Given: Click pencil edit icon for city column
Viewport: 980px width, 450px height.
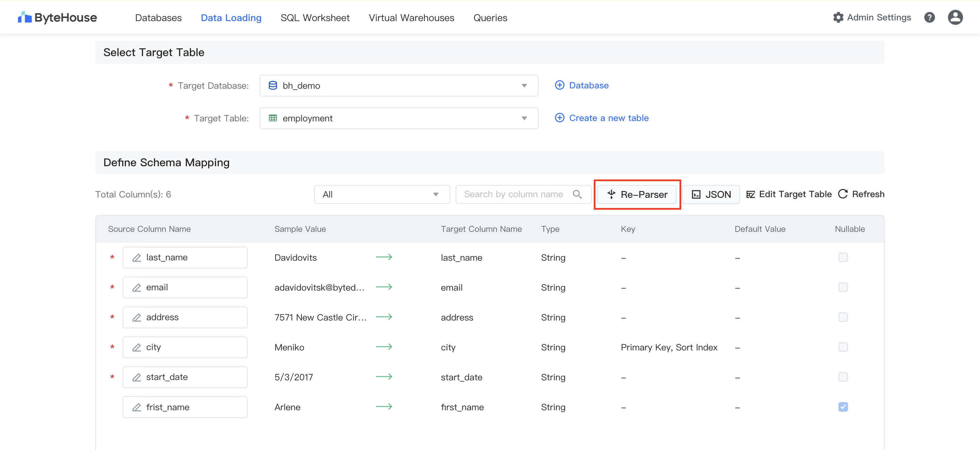Looking at the screenshot, I should coord(136,347).
